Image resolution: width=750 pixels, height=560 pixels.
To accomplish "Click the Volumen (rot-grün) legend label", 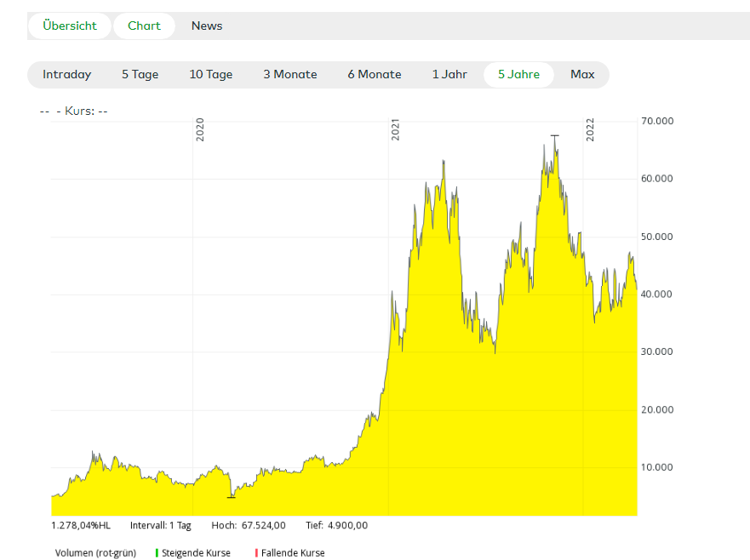I will pyautogui.click(x=95, y=553).
